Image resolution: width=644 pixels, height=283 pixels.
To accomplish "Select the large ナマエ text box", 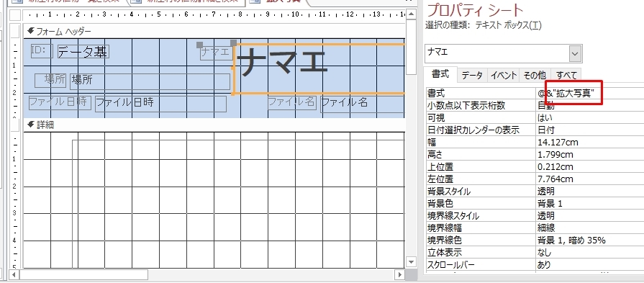I will [x=319, y=68].
